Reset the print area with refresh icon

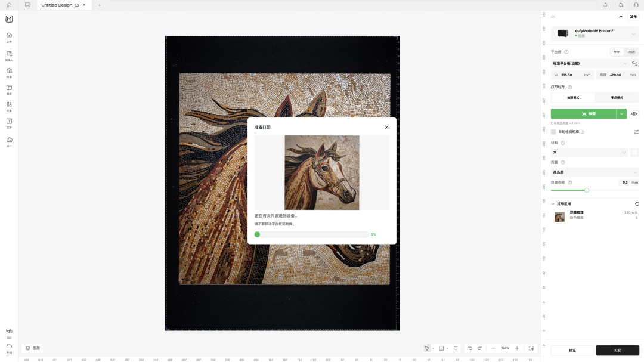[x=637, y=204]
